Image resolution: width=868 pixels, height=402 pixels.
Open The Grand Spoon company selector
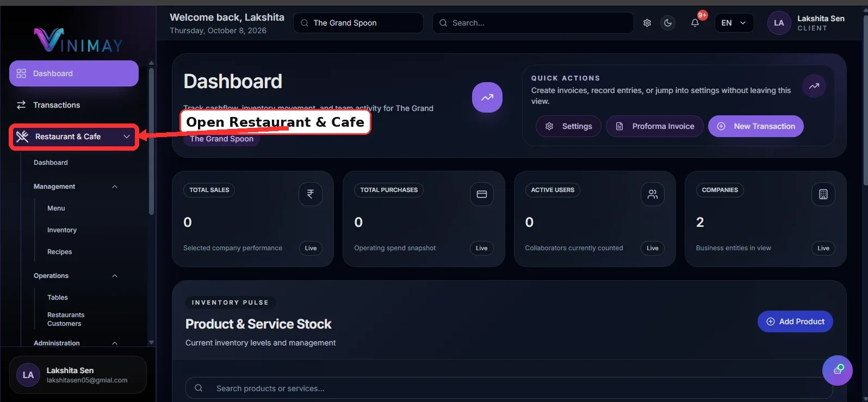click(358, 23)
